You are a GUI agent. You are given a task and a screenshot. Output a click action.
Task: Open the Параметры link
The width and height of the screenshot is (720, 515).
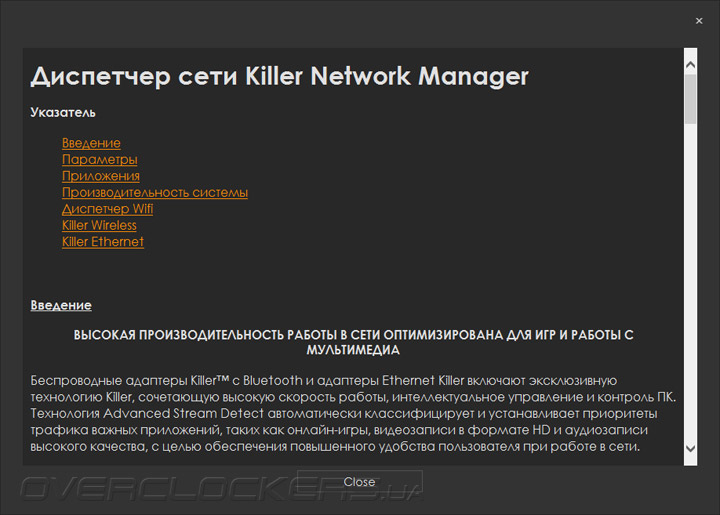pyautogui.click(x=100, y=160)
